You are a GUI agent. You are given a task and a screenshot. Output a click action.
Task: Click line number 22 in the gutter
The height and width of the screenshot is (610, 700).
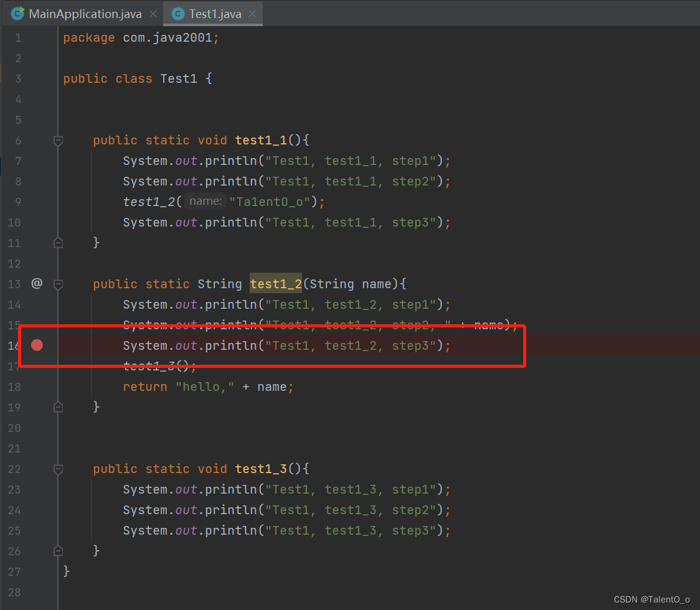point(14,469)
